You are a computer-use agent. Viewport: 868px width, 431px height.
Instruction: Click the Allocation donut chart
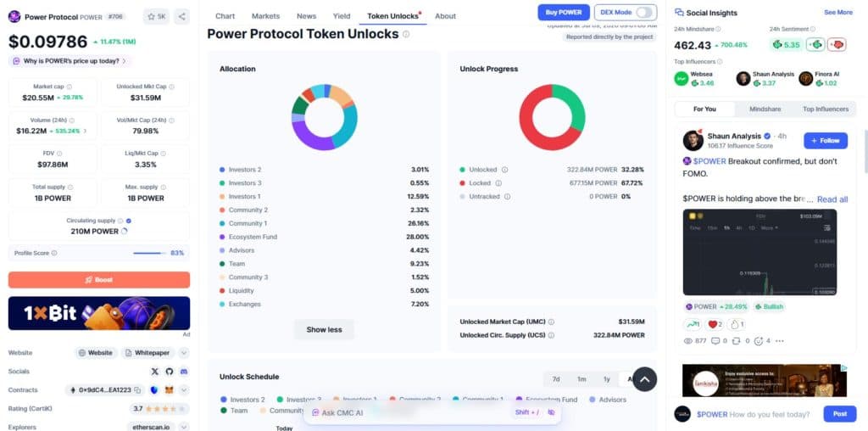325,117
